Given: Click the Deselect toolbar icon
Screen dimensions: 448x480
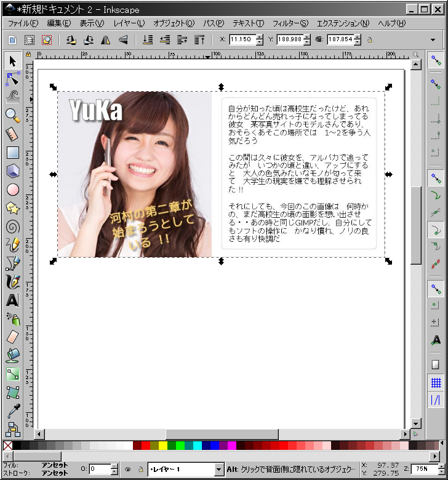Looking at the screenshot, I should [x=47, y=40].
